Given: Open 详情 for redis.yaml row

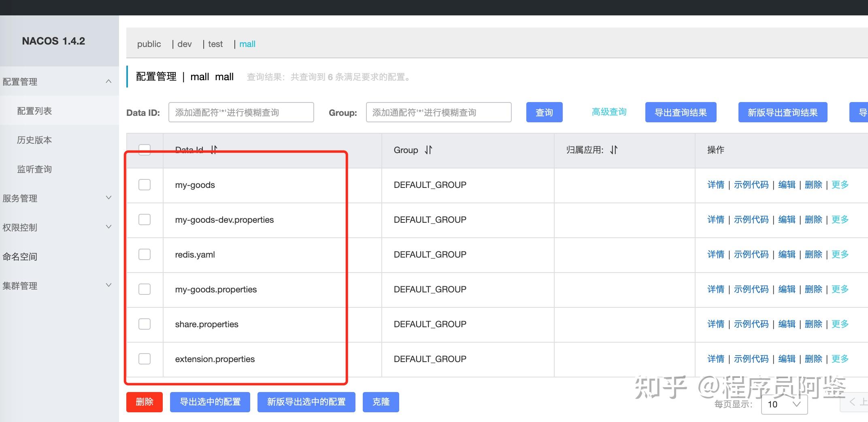Looking at the screenshot, I should 716,254.
